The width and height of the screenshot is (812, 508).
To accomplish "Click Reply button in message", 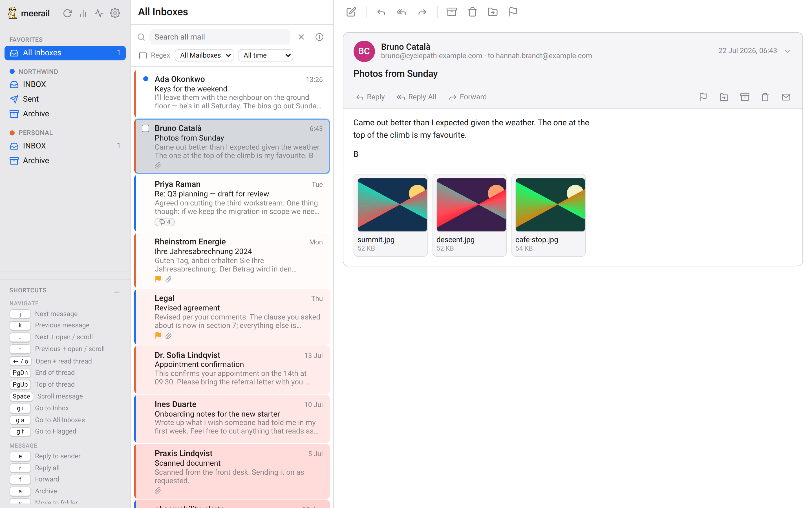I will (x=370, y=97).
